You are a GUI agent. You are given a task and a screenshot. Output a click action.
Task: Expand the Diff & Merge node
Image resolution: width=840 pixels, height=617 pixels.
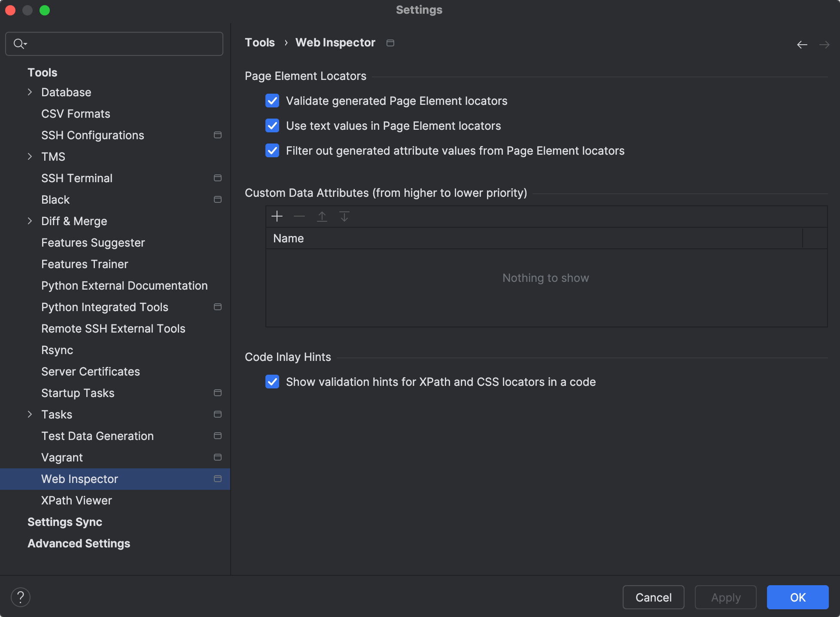[30, 221]
